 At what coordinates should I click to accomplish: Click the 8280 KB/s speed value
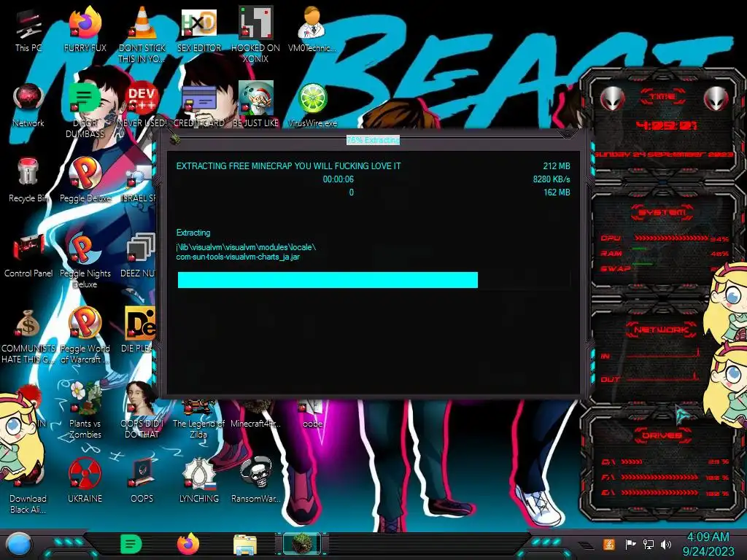(551, 179)
